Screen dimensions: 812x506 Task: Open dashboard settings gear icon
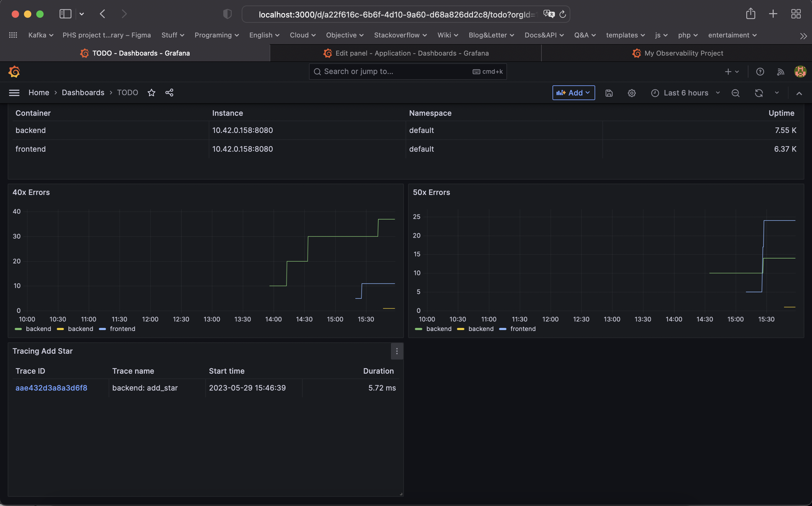[631, 93]
